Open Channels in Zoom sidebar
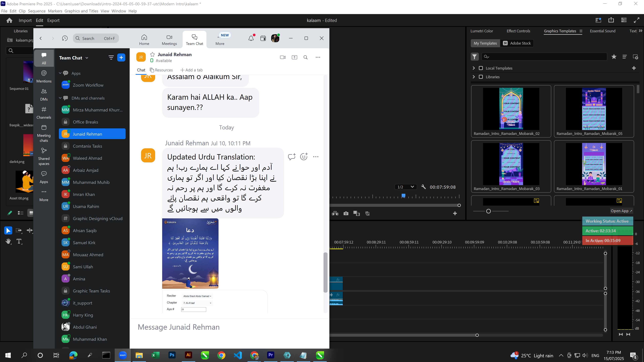Image resolution: width=644 pixels, height=362 pixels. (44, 113)
